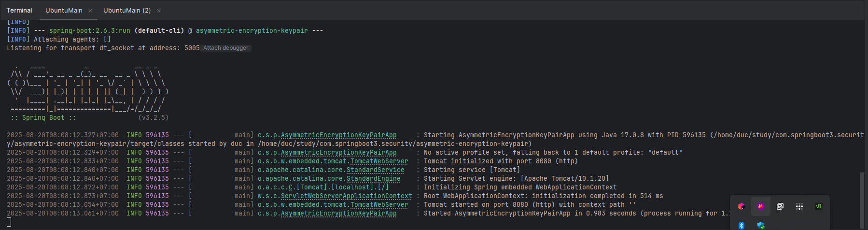Viewport: 868px width, 230px height.
Task: Click the white dots grid tray icon
Action: (799, 206)
